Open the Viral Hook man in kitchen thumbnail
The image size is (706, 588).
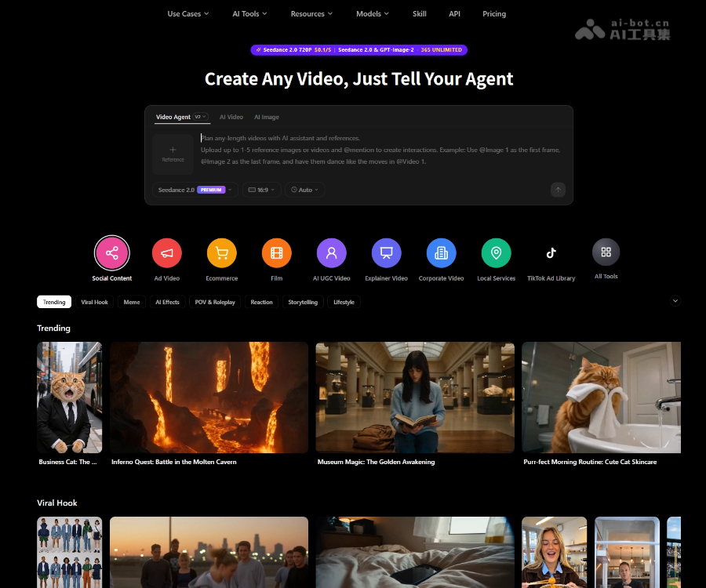pyautogui.click(x=628, y=553)
